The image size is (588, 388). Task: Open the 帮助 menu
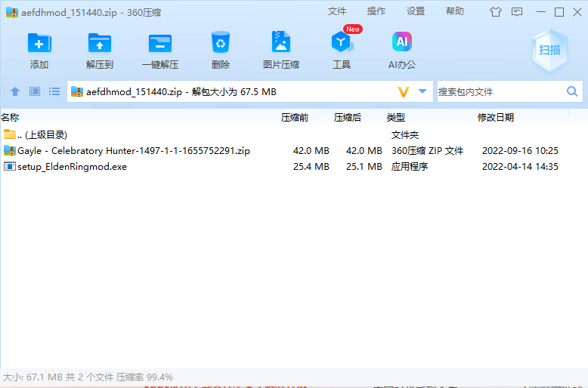click(x=455, y=11)
